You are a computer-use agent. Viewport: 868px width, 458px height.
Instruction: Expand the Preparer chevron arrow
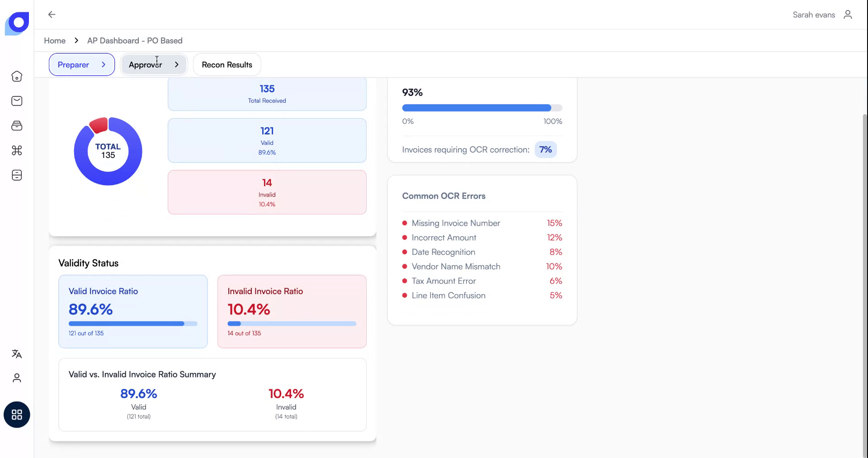[x=104, y=65]
